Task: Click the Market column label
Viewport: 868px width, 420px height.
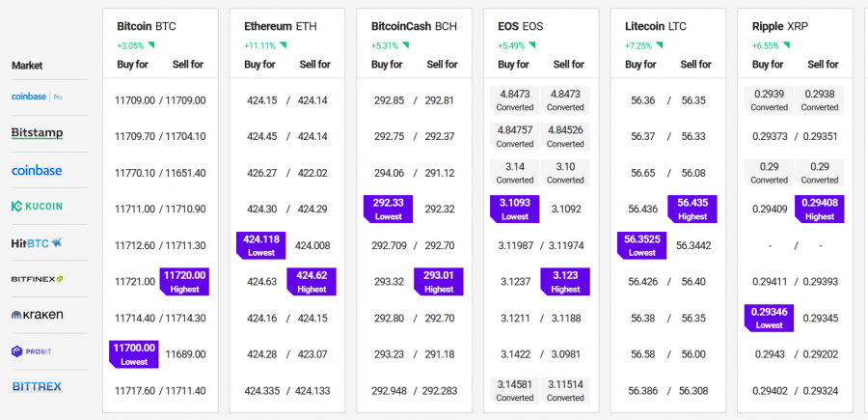Action: [27, 66]
